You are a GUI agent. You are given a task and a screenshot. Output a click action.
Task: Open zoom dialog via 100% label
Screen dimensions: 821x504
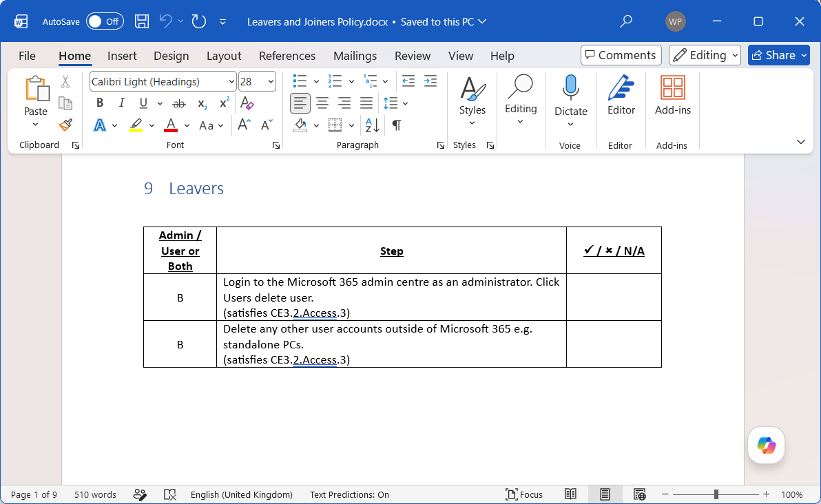[x=791, y=494]
